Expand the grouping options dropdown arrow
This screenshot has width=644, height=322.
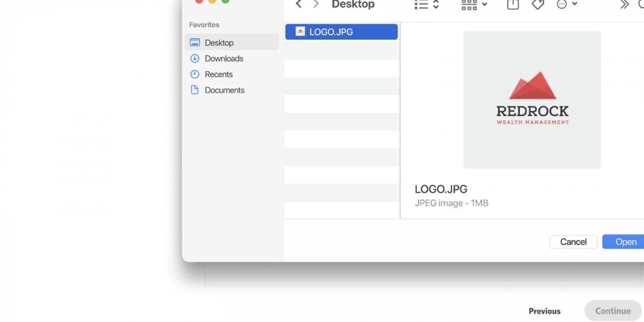[x=484, y=5]
